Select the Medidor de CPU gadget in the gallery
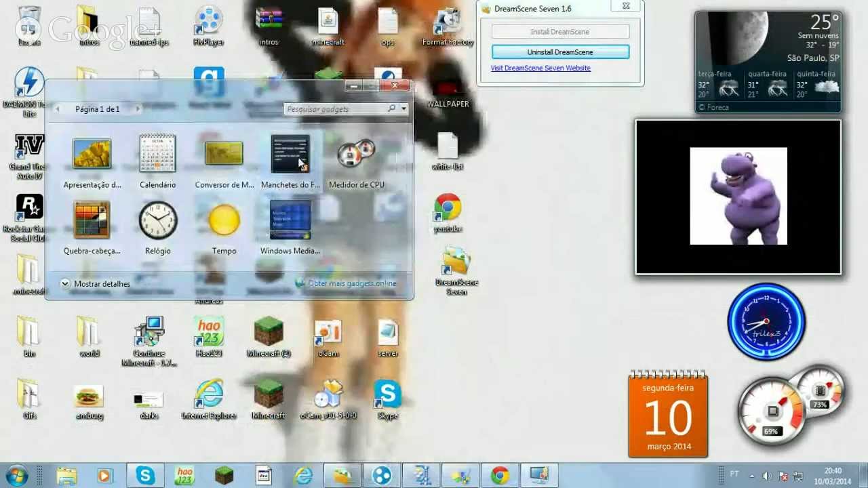 point(356,161)
